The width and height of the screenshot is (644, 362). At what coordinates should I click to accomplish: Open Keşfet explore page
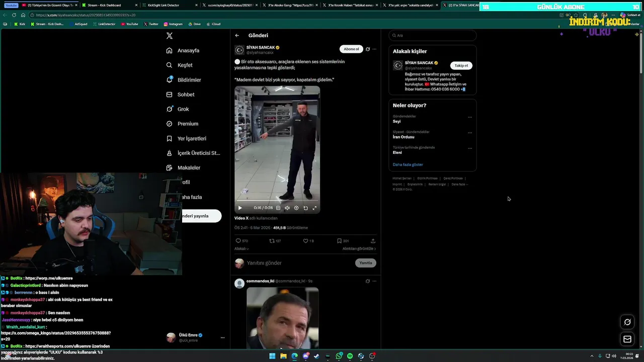(180, 65)
